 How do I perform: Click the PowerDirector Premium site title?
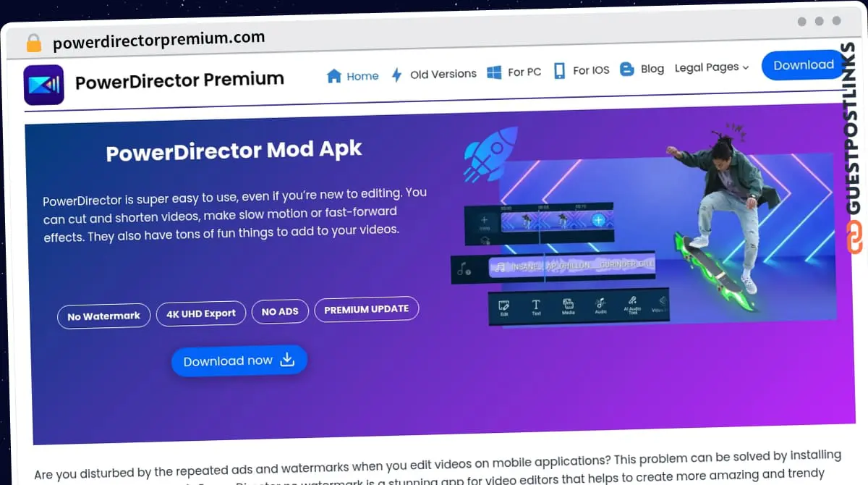179,80
